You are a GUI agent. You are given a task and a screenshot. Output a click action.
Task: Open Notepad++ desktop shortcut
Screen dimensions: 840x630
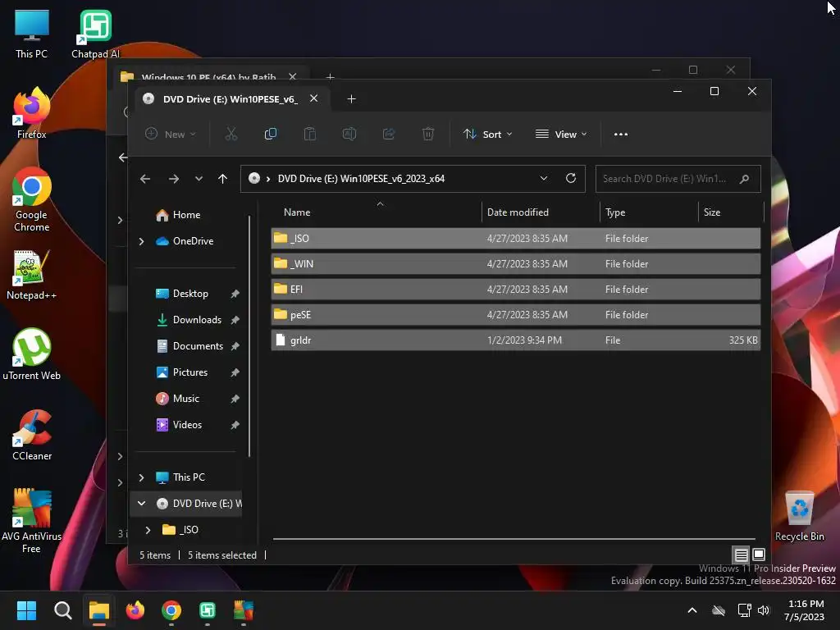(32, 275)
